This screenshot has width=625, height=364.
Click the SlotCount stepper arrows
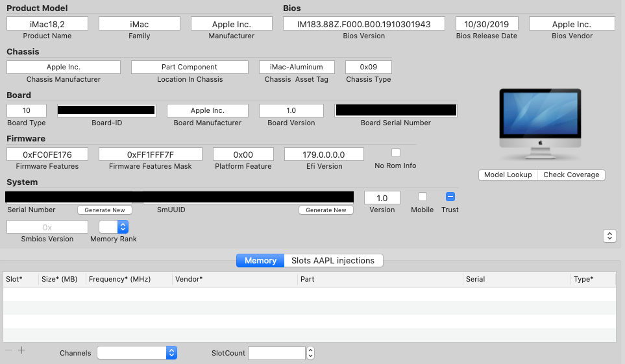pyautogui.click(x=310, y=353)
